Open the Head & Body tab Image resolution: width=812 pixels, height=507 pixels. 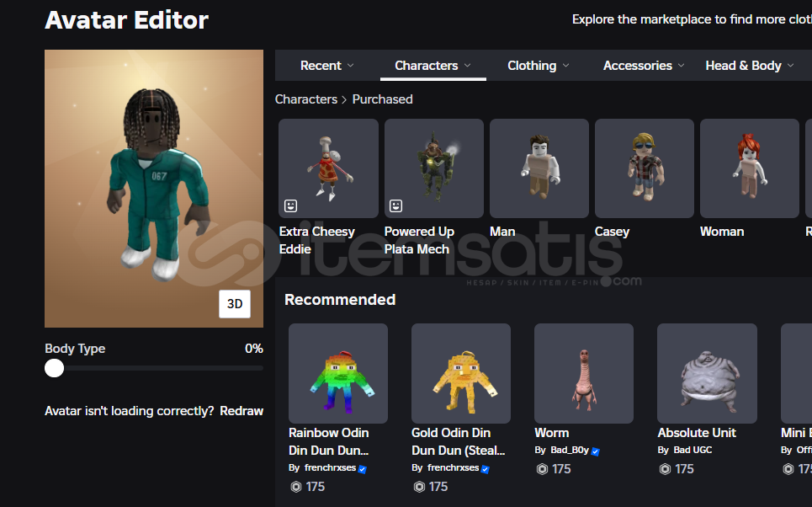pos(750,66)
